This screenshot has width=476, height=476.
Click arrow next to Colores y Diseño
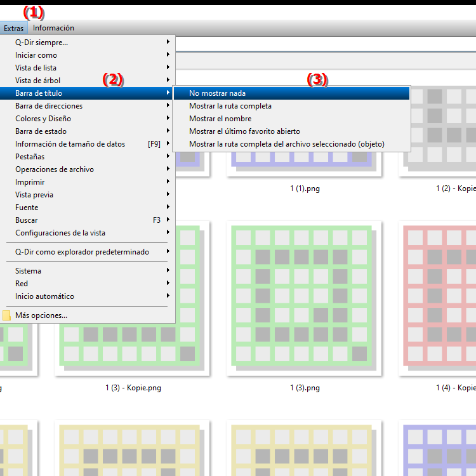pyautogui.click(x=168, y=118)
